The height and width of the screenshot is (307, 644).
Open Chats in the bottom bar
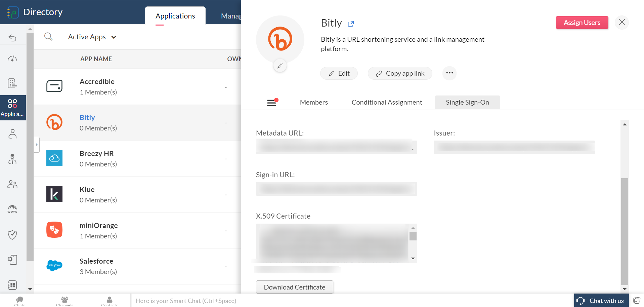[20, 301]
